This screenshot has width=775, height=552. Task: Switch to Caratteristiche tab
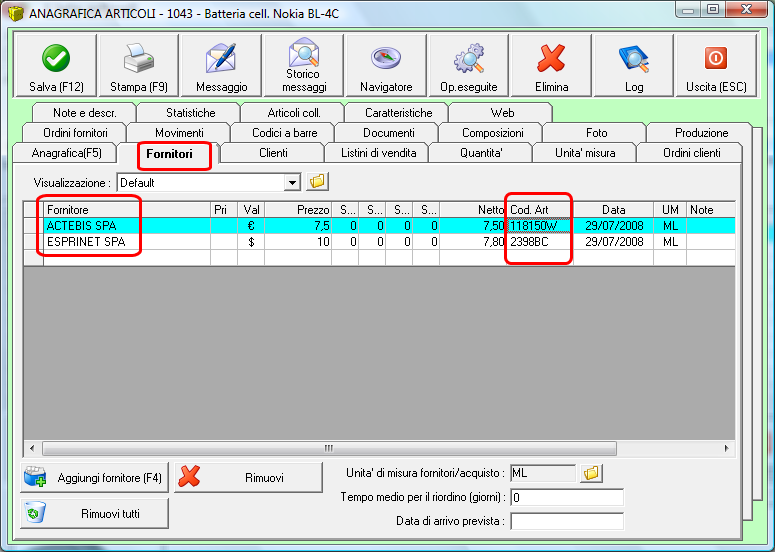tap(398, 113)
